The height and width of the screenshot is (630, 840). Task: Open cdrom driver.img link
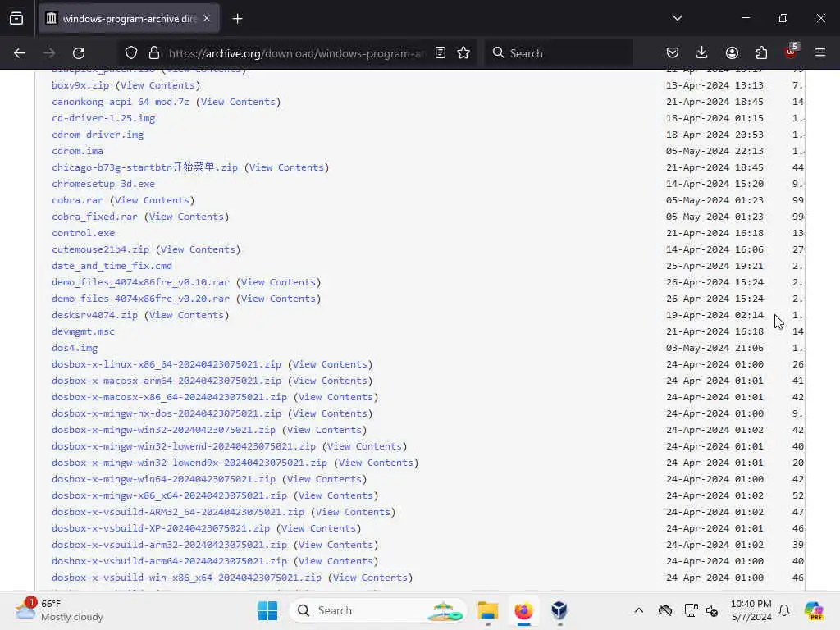pyautogui.click(x=98, y=135)
